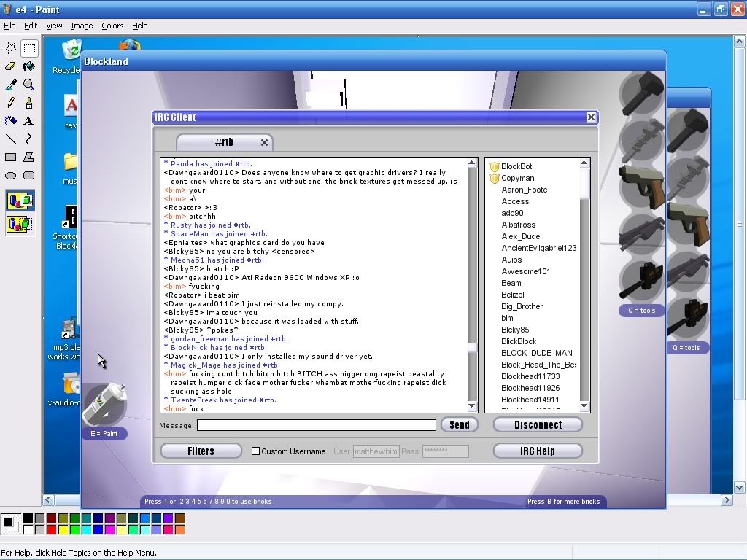747x560 pixels.
Task: Click the Q = tools label
Action: 642,311
